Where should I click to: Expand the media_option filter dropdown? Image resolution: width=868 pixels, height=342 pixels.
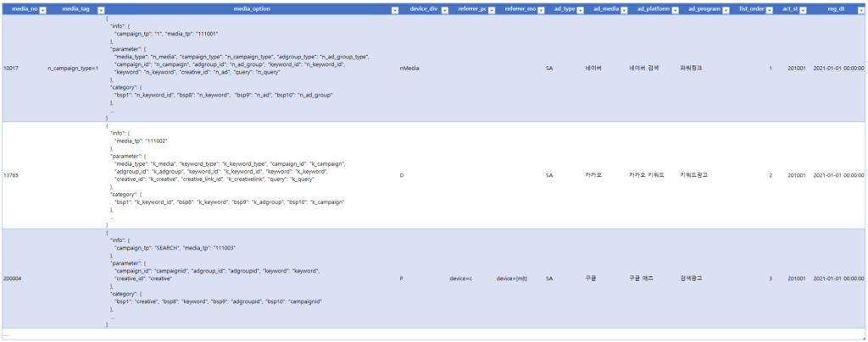click(394, 9)
